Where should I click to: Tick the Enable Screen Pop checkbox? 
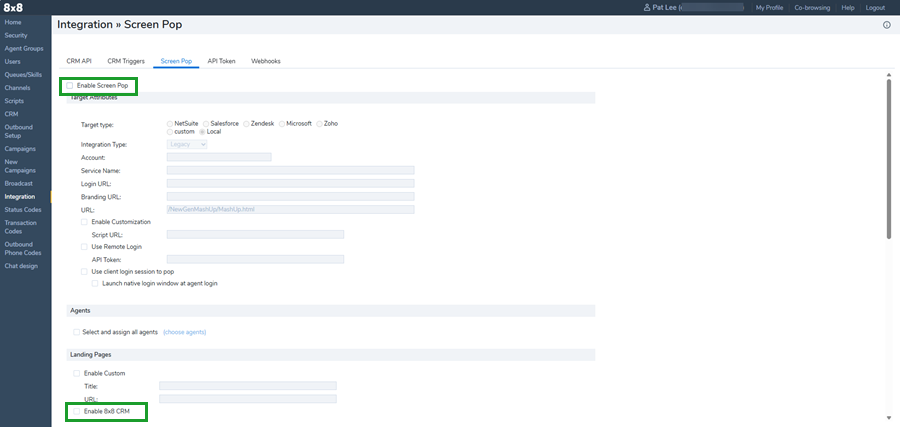pyautogui.click(x=69, y=86)
